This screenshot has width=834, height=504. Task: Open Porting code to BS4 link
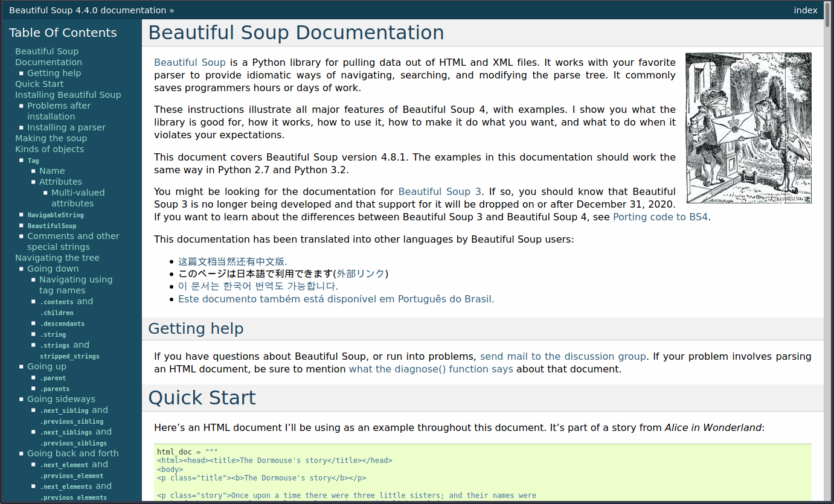(x=660, y=217)
